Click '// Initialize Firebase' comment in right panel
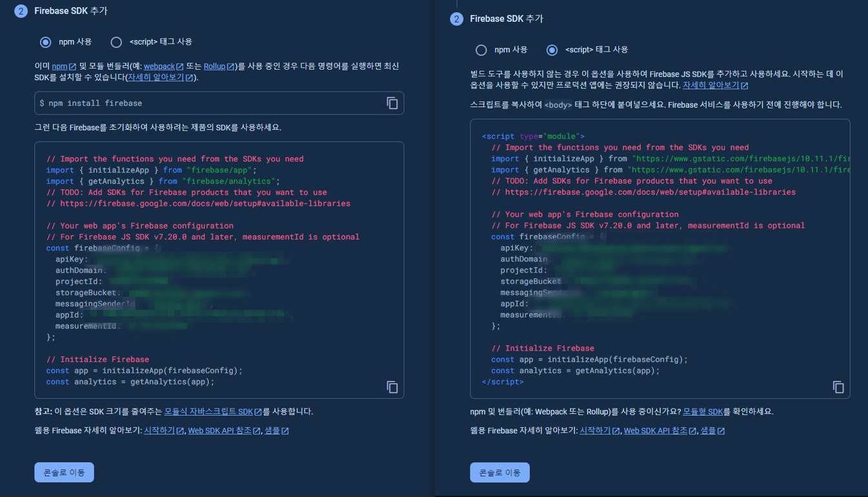This screenshot has width=868, height=497. point(543,349)
